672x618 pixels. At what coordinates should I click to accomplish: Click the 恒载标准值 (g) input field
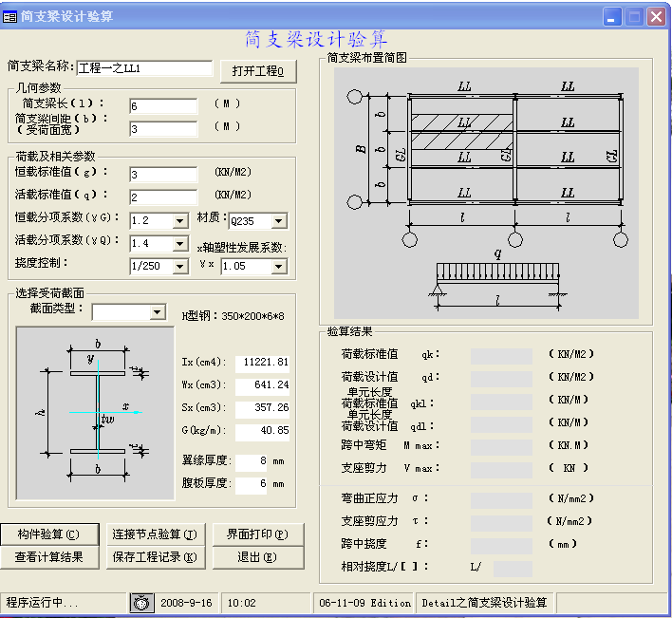point(163,175)
